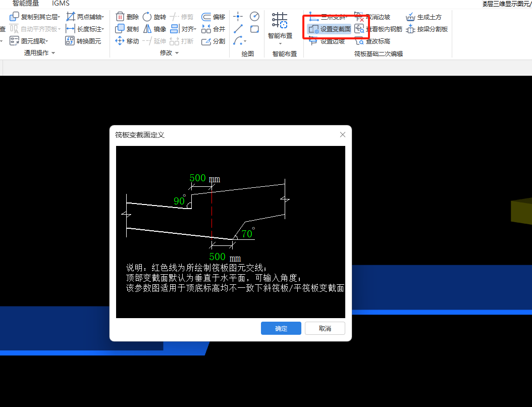Viewport: 532px width, 407px height.
Task: Expand the 修改 group dropdown arrow
Action: pyautogui.click(x=177, y=53)
